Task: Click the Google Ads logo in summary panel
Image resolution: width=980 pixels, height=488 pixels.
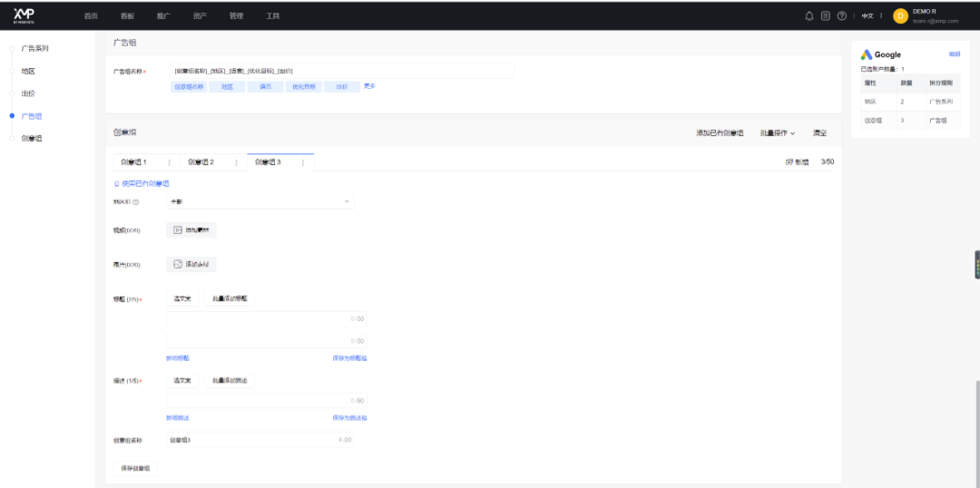Action: click(867, 55)
